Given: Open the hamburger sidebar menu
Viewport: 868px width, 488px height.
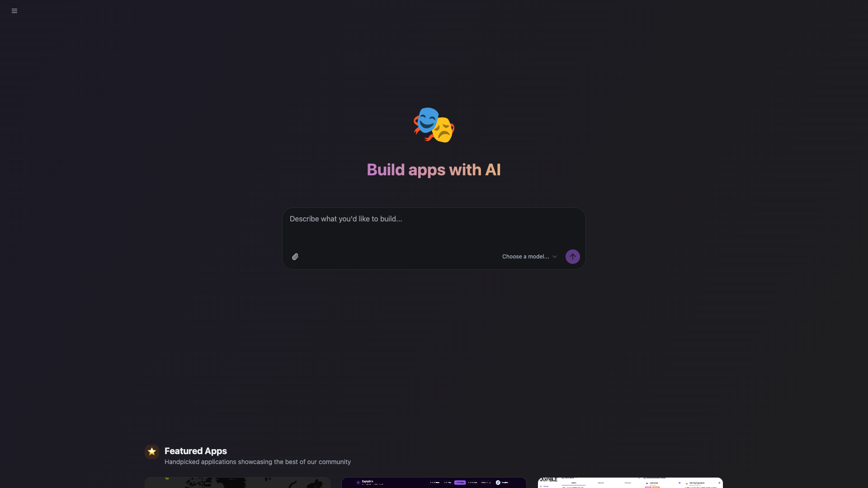Looking at the screenshot, I should click(x=14, y=11).
